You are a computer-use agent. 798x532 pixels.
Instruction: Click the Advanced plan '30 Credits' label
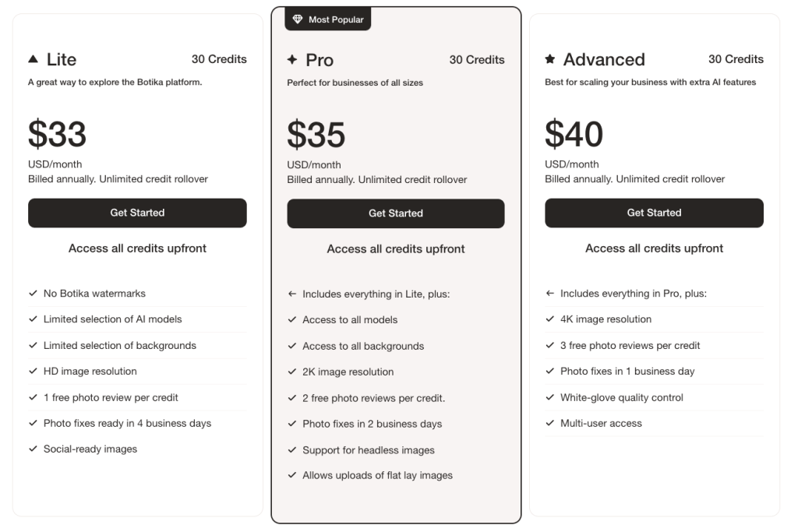coord(736,59)
